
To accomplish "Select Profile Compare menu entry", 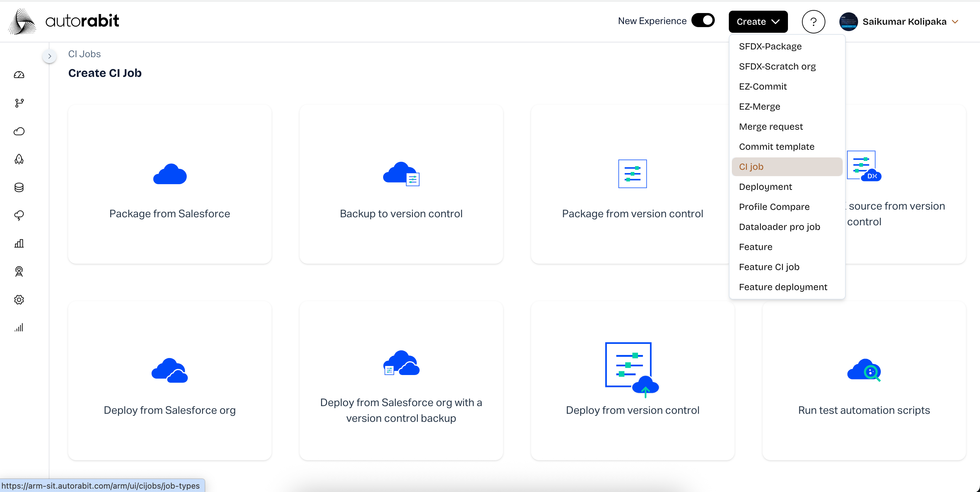I will pyautogui.click(x=774, y=207).
